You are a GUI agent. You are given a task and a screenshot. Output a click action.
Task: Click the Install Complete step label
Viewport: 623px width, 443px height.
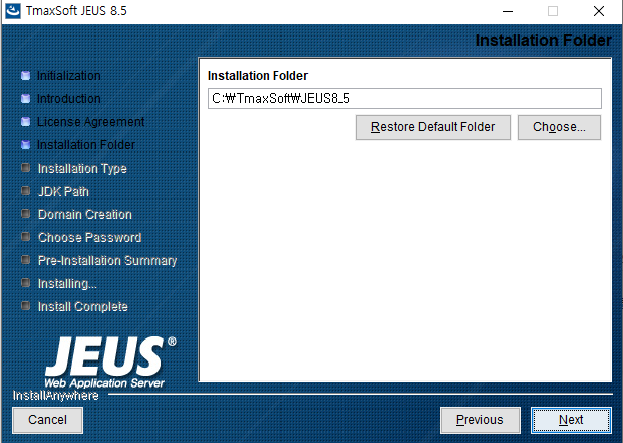(x=83, y=306)
